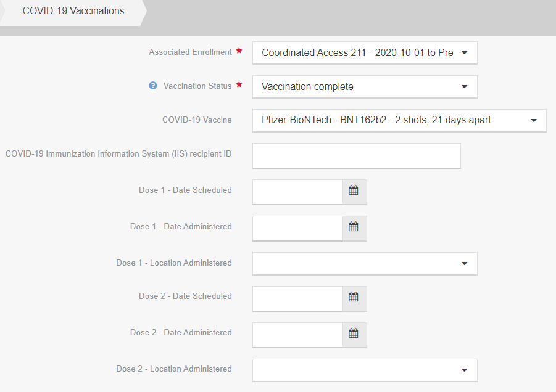
Task: Open calendar picker for Dose 2 Date Scheduled
Action: point(354,298)
